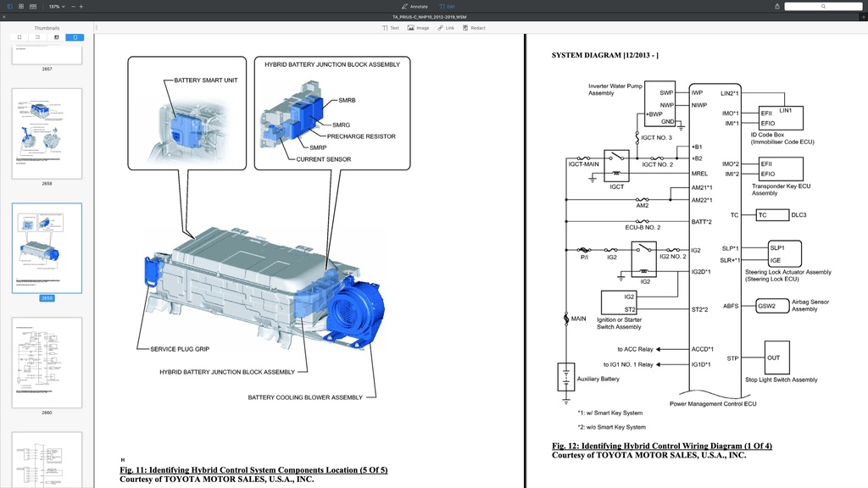Focus the search field
This screenshot has width=868, height=488.
click(823, 7)
